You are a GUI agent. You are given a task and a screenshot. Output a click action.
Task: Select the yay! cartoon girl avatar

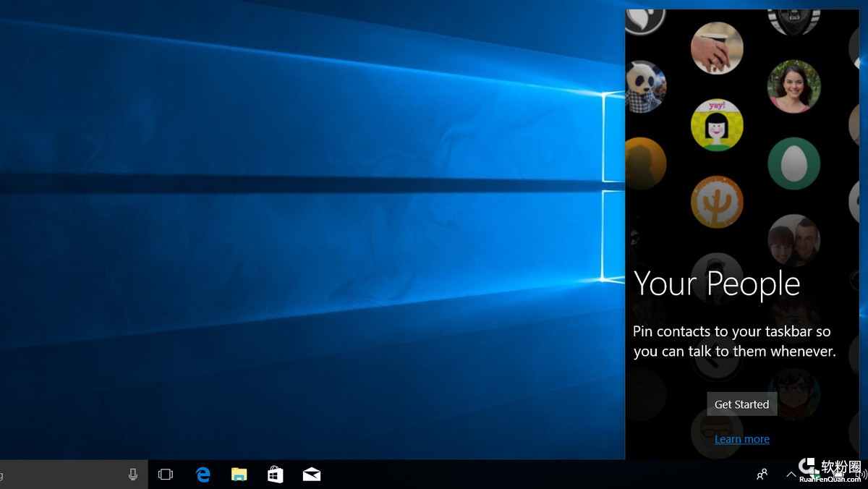717,125
